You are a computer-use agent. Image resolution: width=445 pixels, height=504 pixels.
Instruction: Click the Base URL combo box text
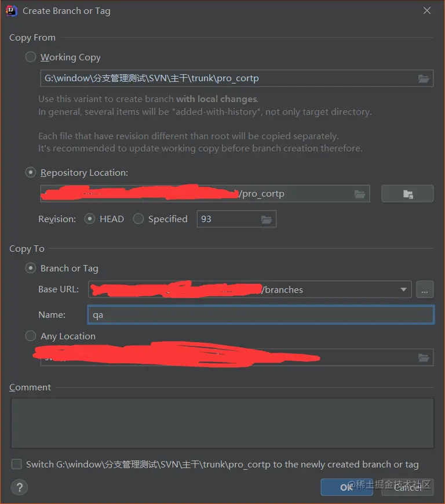click(250, 289)
